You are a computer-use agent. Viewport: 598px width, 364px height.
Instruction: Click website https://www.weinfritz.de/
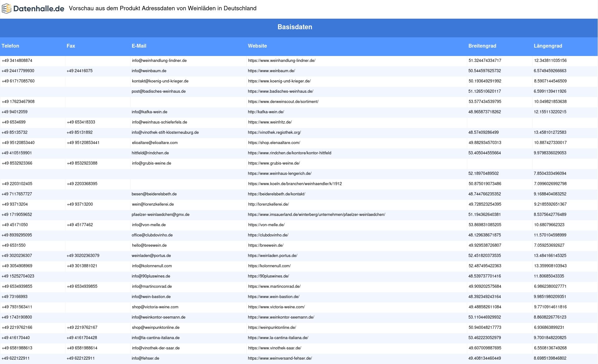(x=270, y=122)
